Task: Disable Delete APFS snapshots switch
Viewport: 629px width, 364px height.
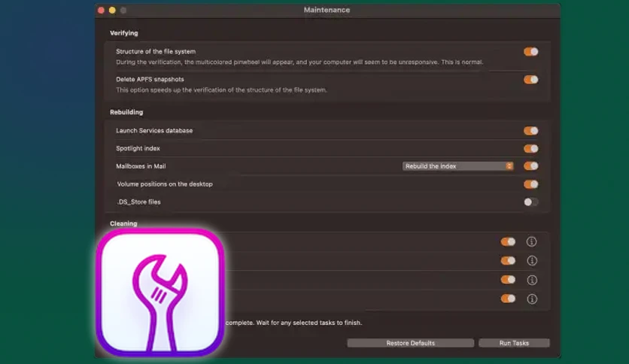Action: pyautogui.click(x=530, y=80)
